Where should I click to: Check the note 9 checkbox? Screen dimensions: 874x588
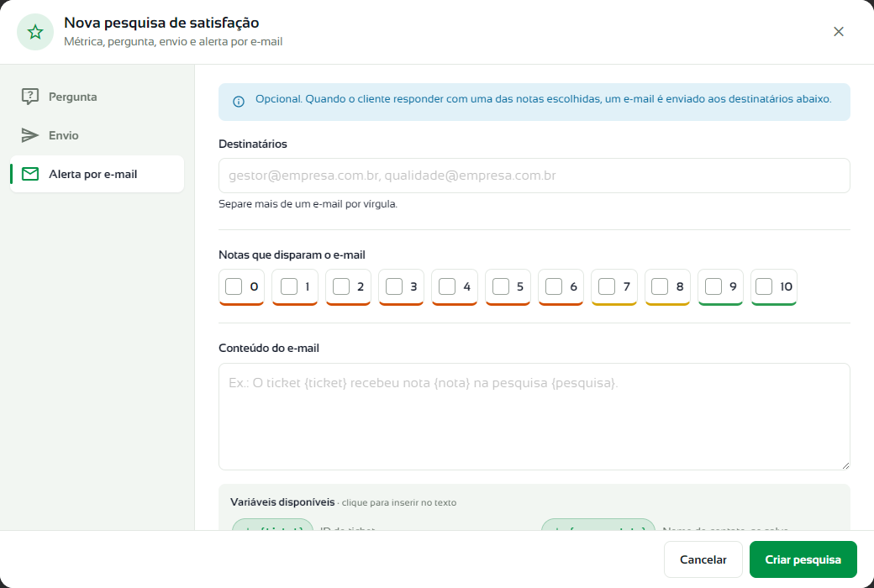713,286
